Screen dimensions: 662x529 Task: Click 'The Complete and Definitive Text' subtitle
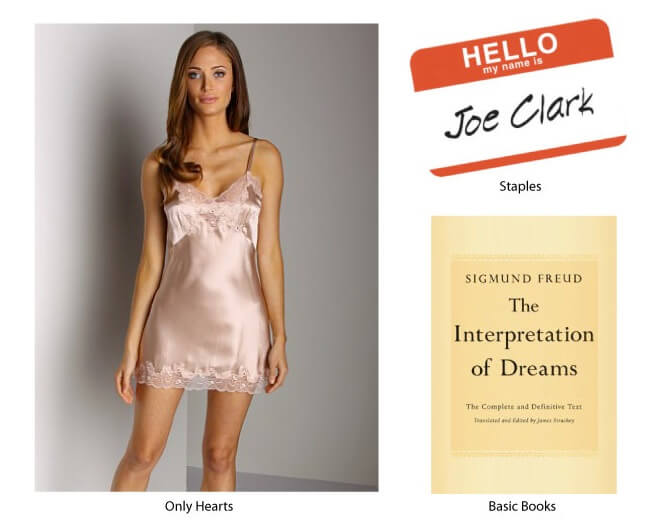[524, 407]
